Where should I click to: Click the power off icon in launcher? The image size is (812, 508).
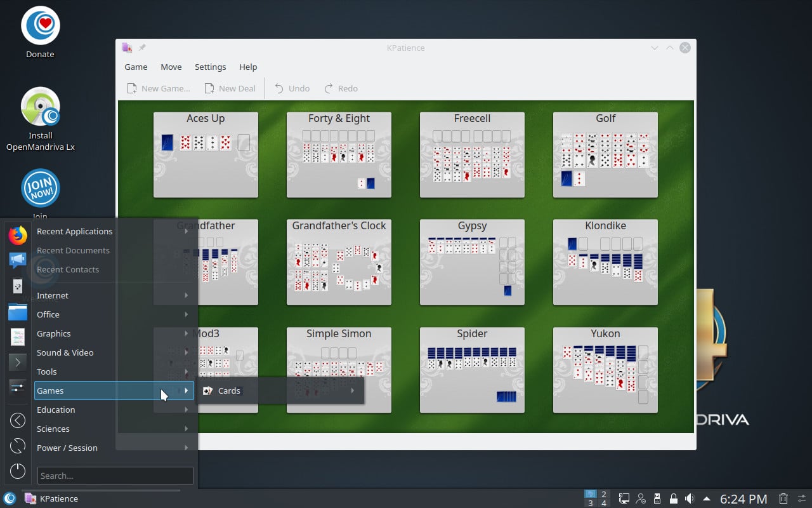(x=18, y=471)
